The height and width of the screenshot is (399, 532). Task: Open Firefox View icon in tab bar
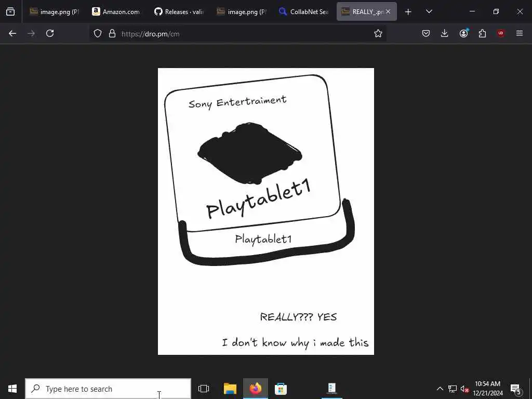(10, 11)
